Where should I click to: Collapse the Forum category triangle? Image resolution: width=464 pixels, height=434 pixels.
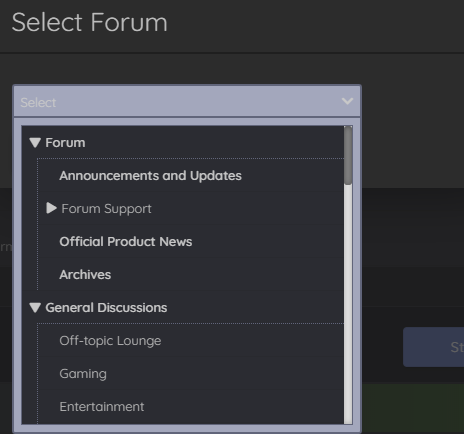pos(35,143)
